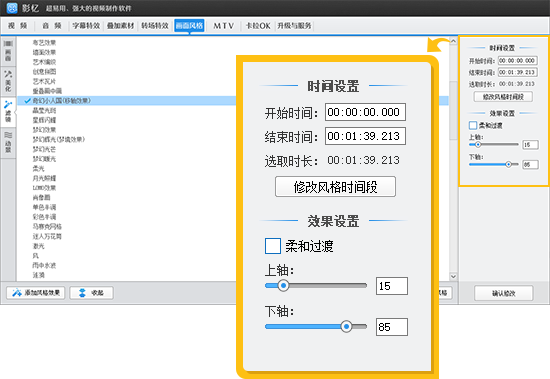The height and width of the screenshot is (379, 550).
Task: Open the 转场特效 tab
Action: pyautogui.click(x=155, y=26)
